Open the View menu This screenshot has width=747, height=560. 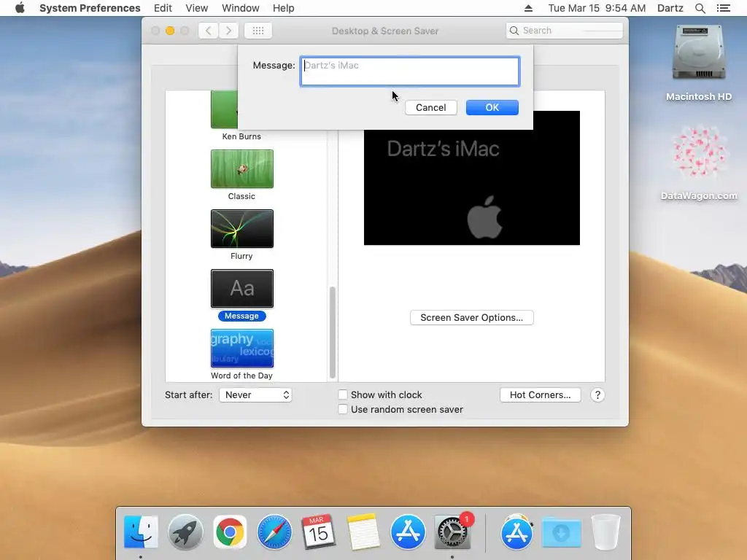(197, 8)
